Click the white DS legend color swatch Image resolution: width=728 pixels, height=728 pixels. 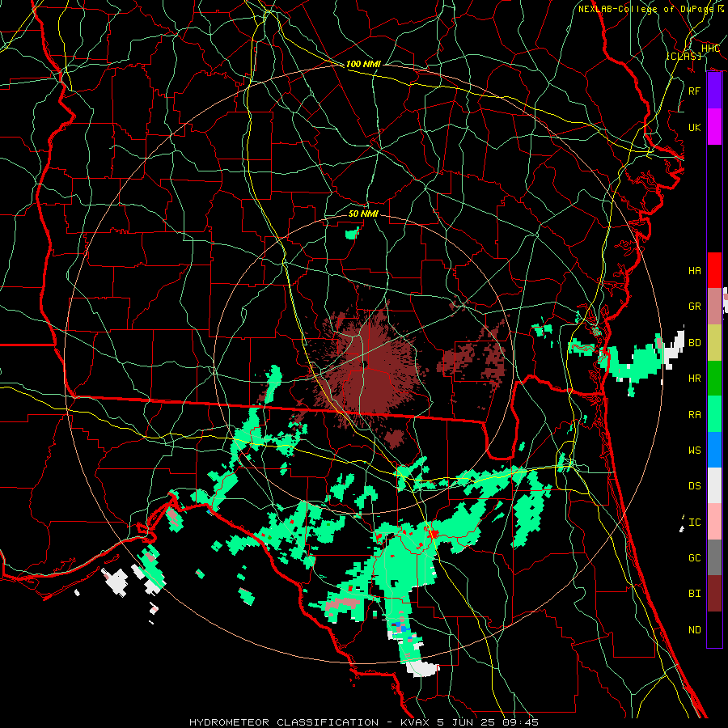tap(714, 485)
